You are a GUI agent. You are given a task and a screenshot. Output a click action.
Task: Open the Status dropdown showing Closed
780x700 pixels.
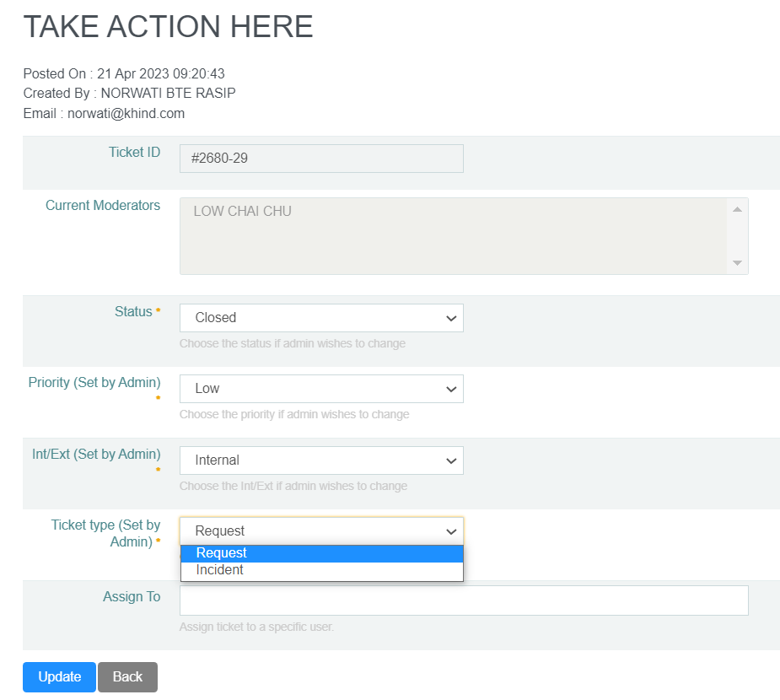pyautogui.click(x=320, y=318)
